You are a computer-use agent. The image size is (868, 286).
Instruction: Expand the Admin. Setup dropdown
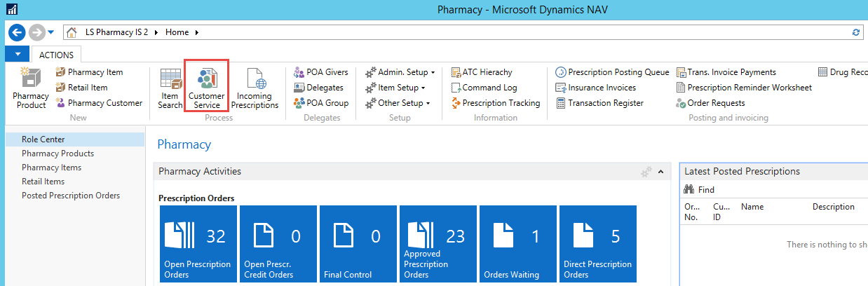coord(400,72)
